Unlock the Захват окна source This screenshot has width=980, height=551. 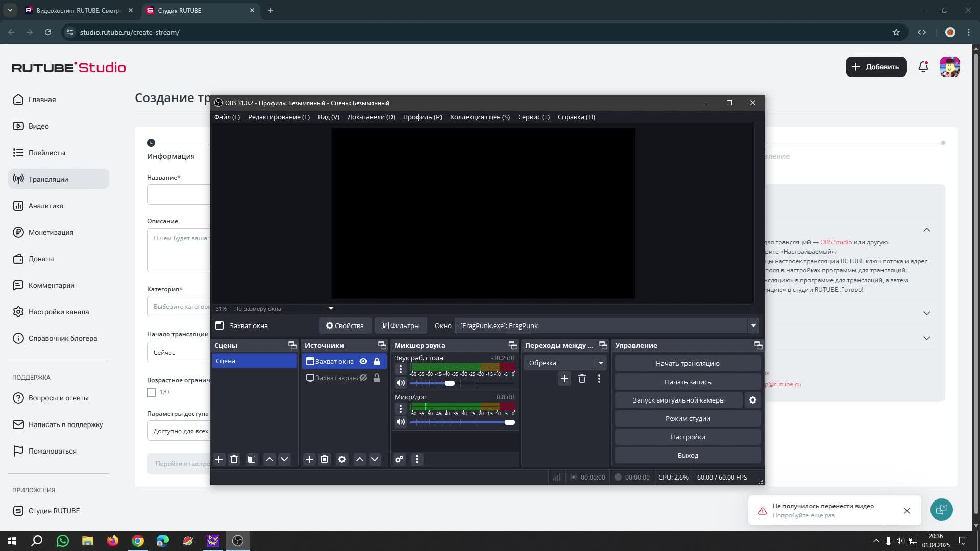tap(377, 361)
